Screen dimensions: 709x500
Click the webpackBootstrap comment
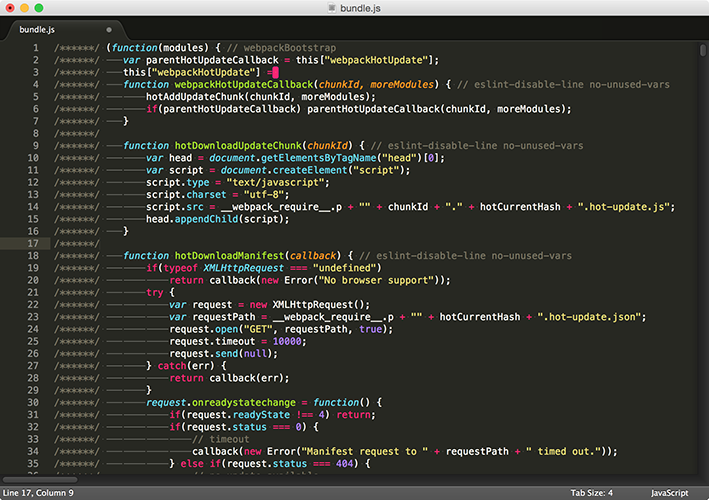point(281,48)
